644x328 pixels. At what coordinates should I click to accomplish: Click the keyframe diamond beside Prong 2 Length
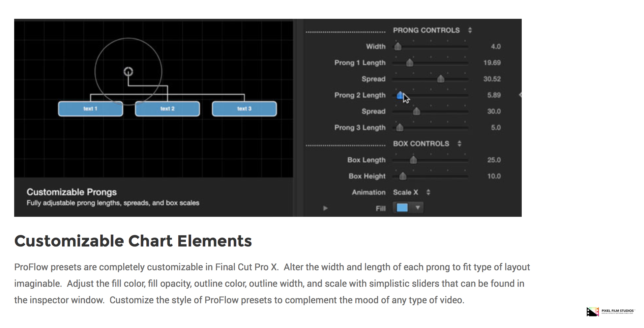(520, 95)
